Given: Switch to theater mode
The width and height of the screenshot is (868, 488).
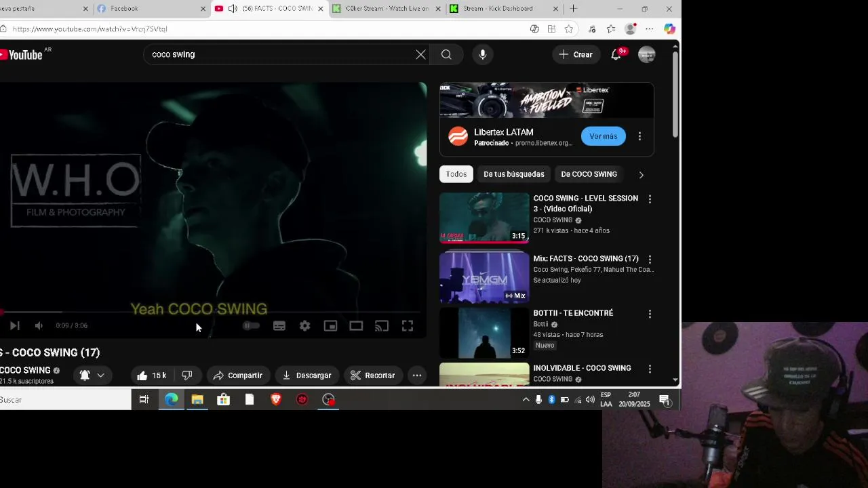Looking at the screenshot, I should click(356, 326).
